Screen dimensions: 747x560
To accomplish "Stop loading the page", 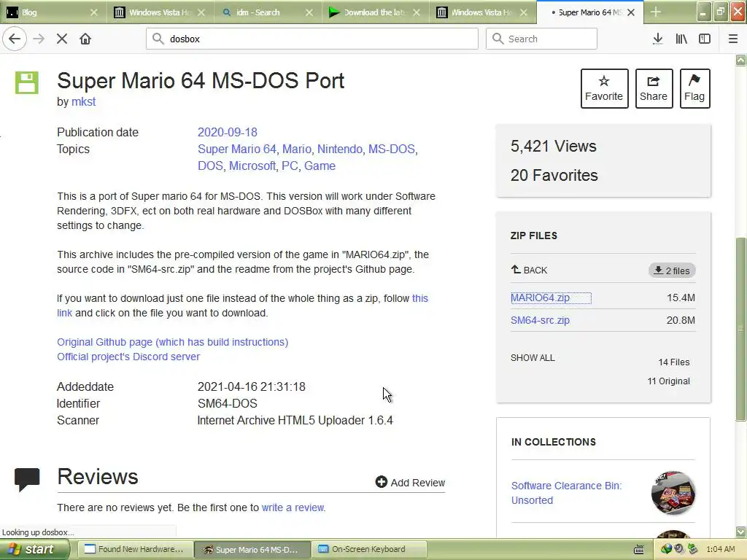I will [x=62, y=39].
